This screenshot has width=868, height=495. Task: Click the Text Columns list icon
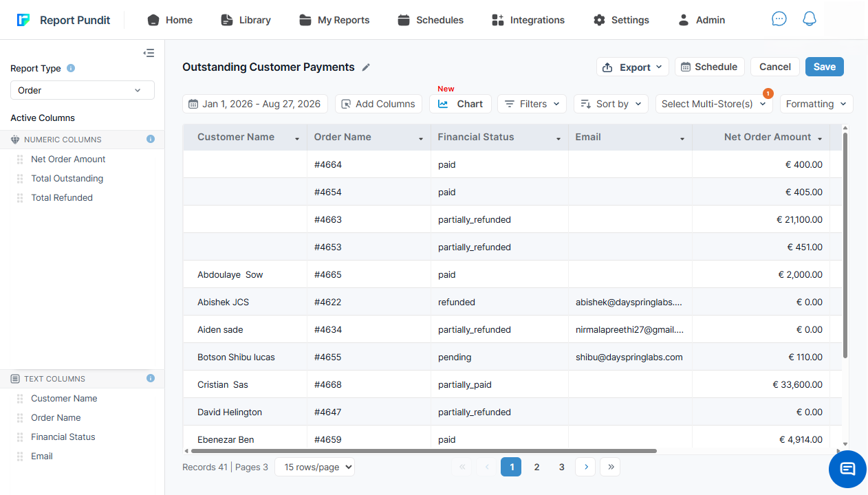pyautogui.click(x=15, y=379)
